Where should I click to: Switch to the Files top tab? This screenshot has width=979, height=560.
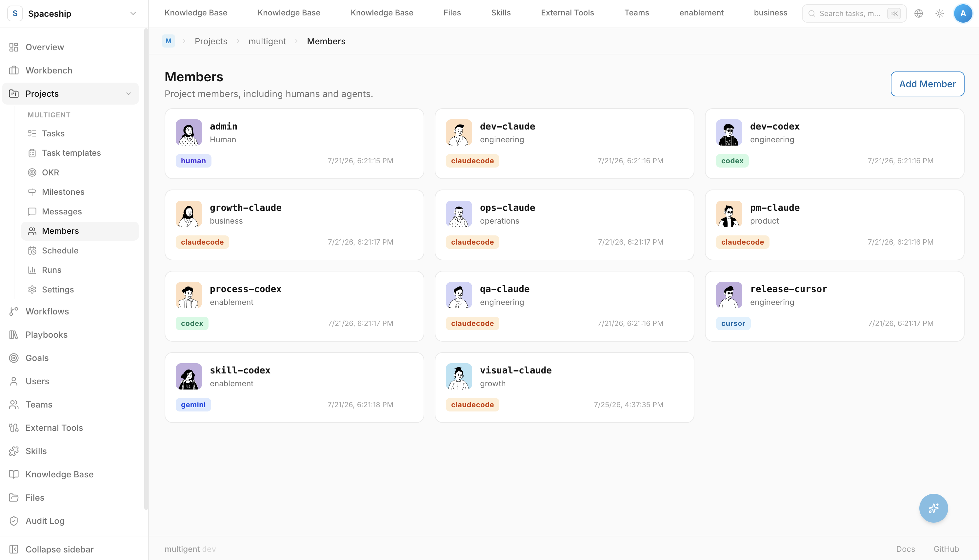452,13
